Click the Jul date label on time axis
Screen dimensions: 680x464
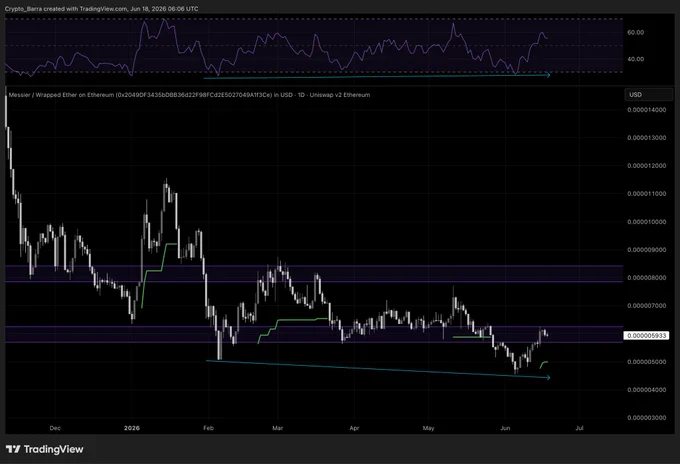tap(579, 428)
